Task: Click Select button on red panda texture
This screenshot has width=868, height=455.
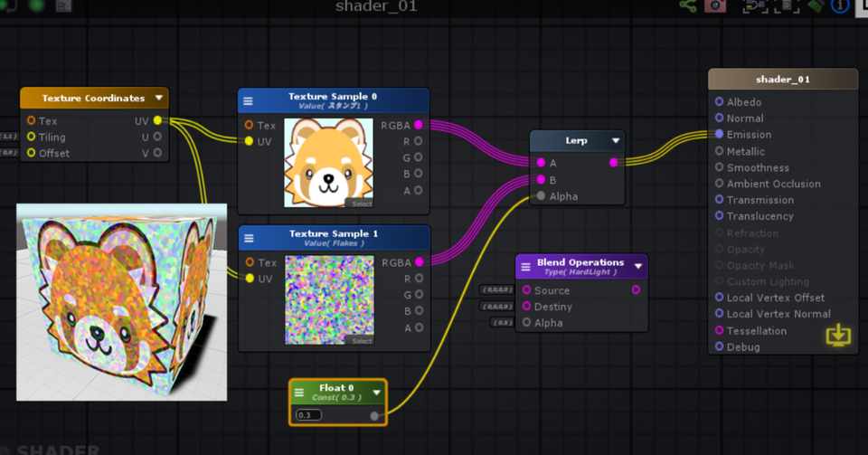Action: click(361, 204)
